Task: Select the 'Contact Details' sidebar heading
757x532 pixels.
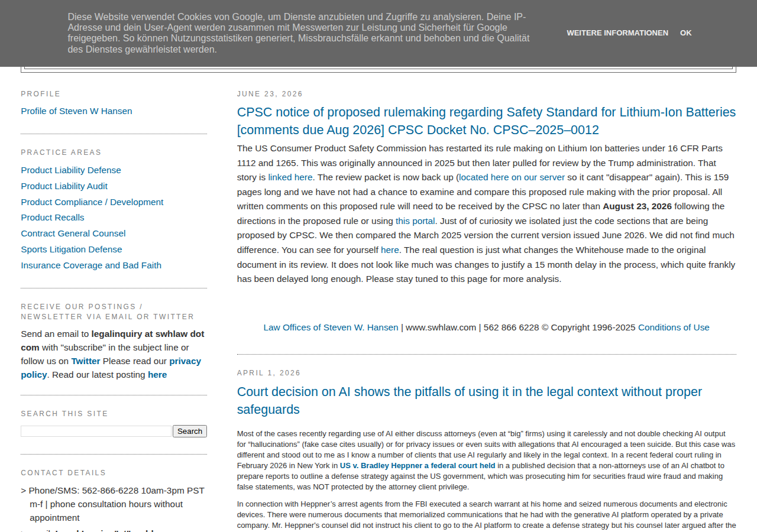Action: tap(63, 473)
